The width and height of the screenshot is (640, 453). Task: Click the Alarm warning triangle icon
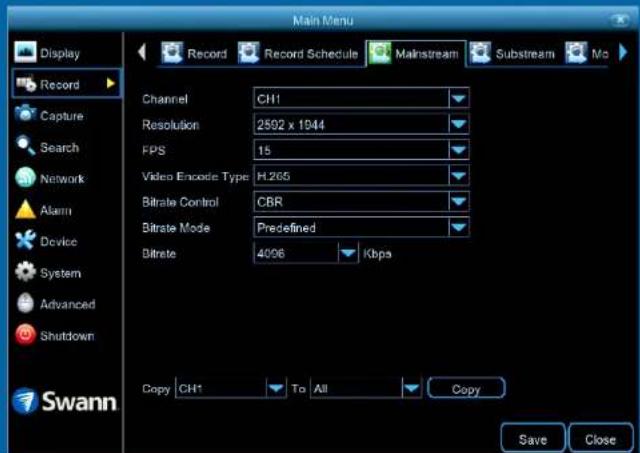tap(25, 209)
